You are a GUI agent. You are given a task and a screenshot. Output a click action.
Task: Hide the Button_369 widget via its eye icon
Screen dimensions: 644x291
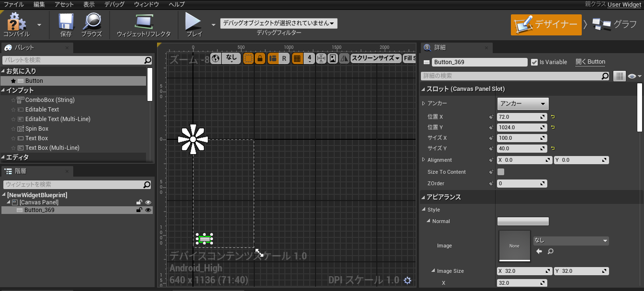click(148, 210)
